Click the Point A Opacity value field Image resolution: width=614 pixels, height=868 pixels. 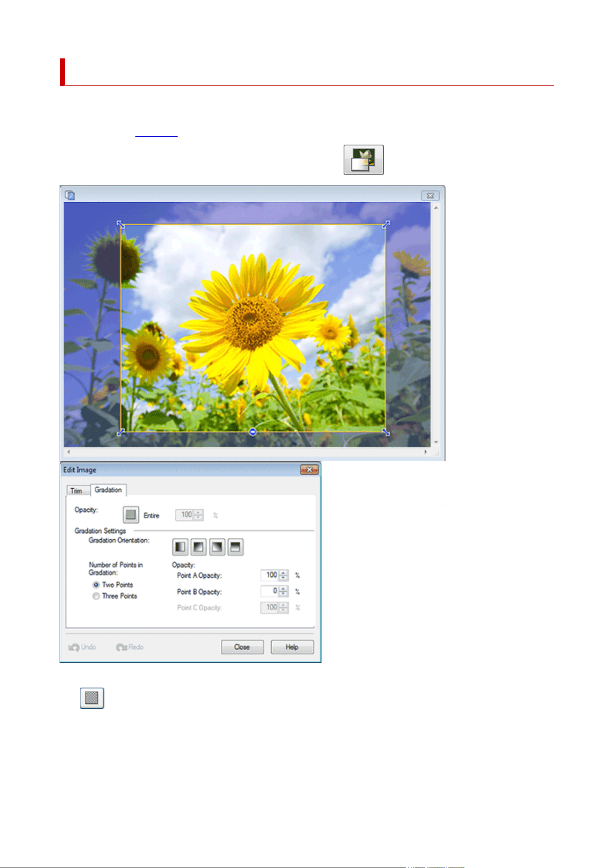[x=269, y=575]
